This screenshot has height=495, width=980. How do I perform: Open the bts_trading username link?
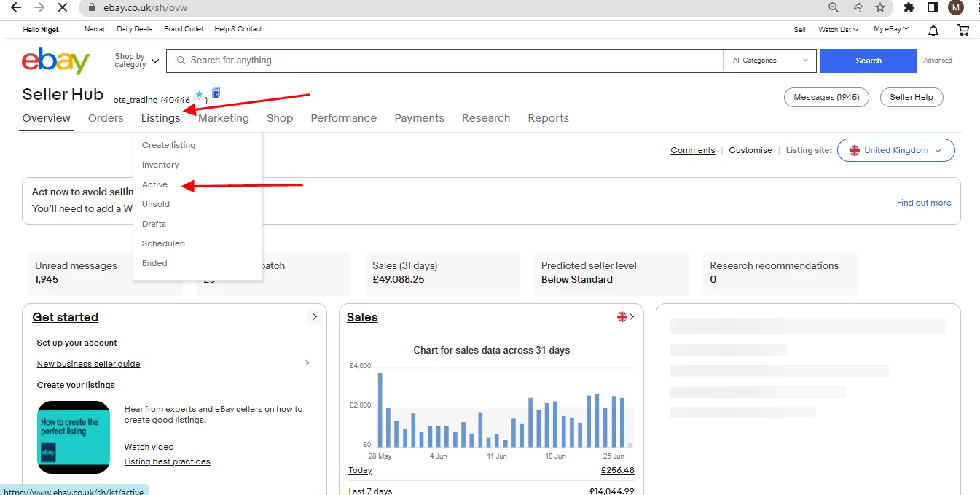[136, 100]
